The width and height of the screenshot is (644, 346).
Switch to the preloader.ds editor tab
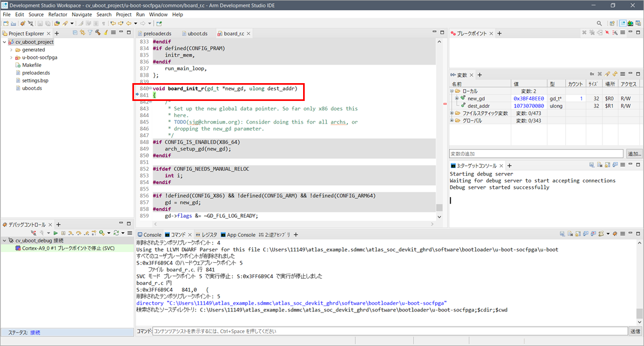[x=155, y=33]
